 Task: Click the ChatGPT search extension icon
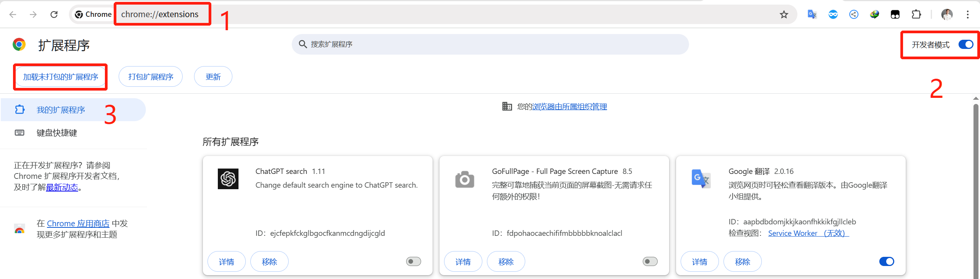(x=228, y=179)
